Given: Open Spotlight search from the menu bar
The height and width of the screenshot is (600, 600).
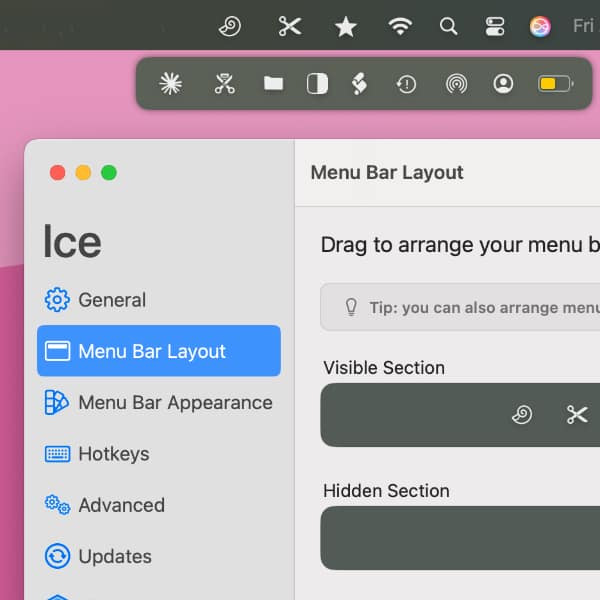Looking at the screenshot, I should click(449, 27).
